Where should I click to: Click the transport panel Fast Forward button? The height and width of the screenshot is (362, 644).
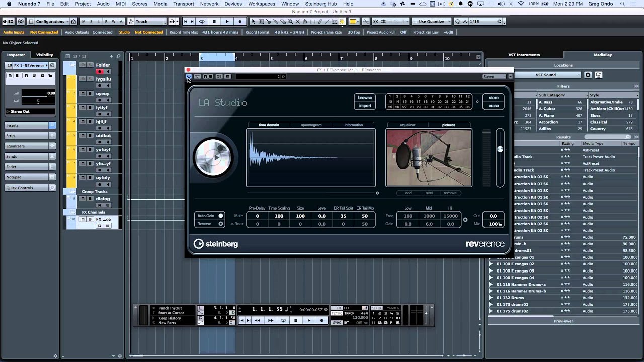(x=271, y=320)
